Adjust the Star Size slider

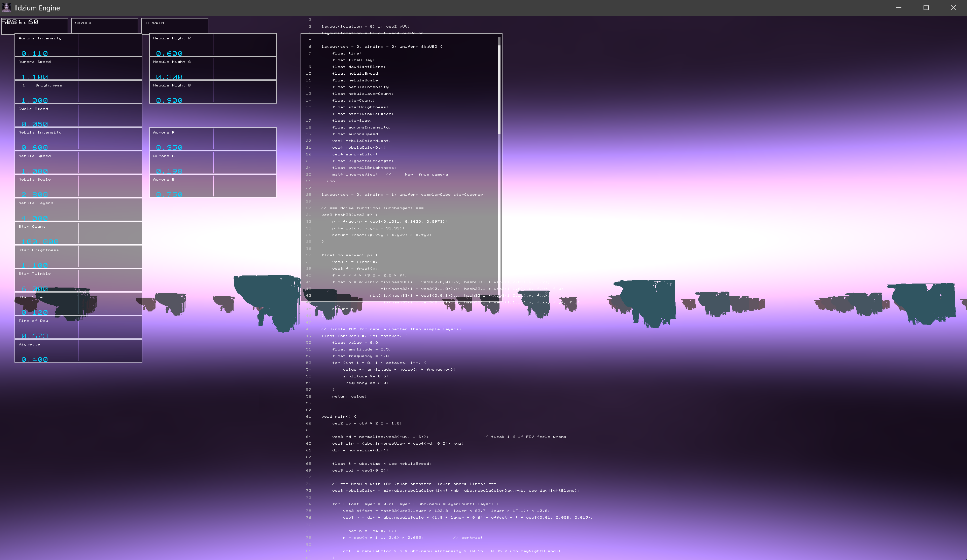click(78, 303)
